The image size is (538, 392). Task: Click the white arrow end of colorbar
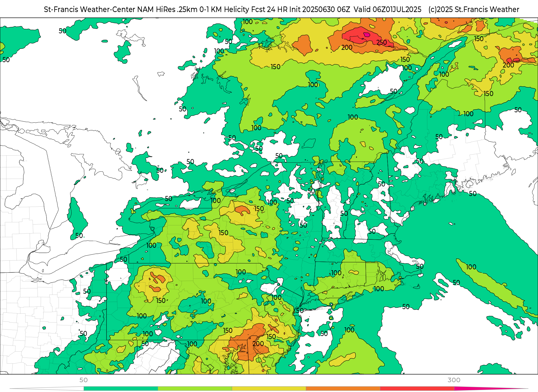tap(47, 388)
